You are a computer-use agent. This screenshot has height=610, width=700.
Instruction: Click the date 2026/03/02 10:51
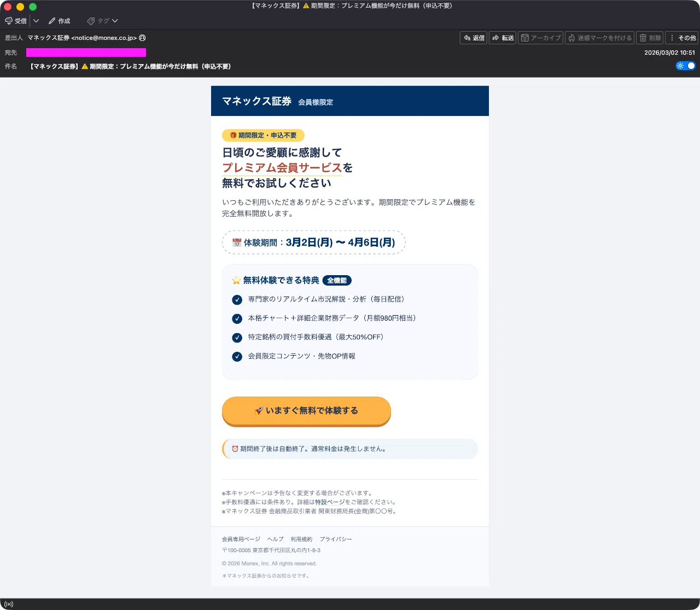point(669,53)
